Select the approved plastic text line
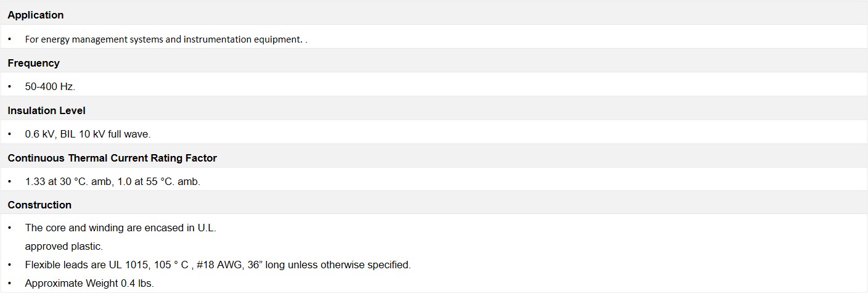Screen dimensions: 868x296 point(63,246)
